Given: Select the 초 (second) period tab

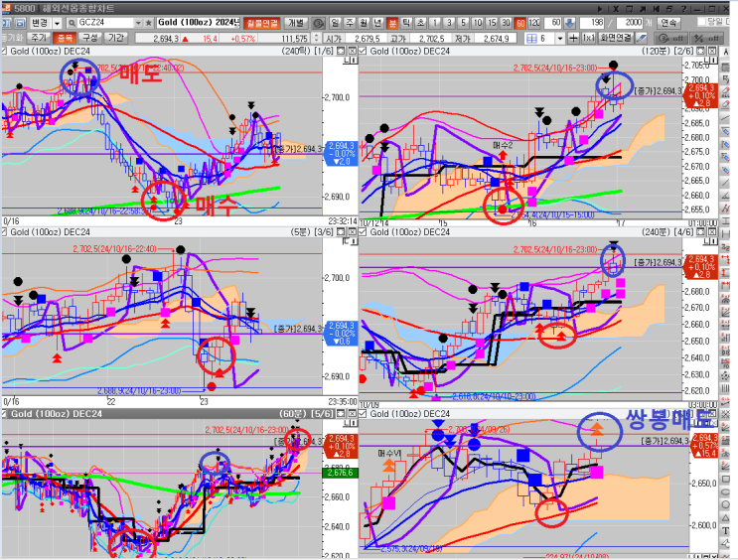Looking at the screenshot, I should tap(421, 23).
